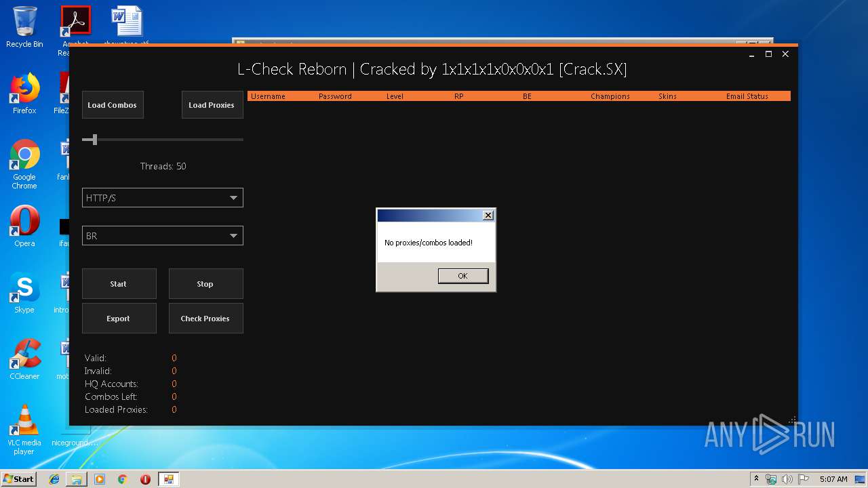Open the Skype desktop shortcut
This screenshot has width=868, height=488.
pos(24,293)
